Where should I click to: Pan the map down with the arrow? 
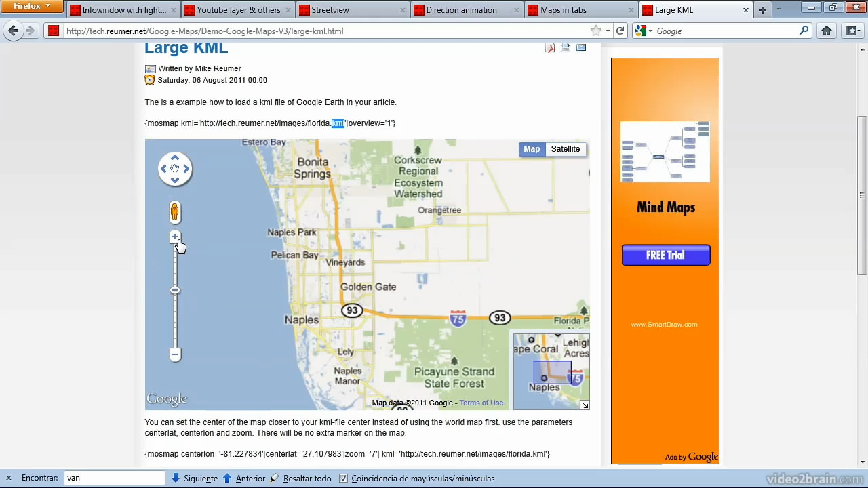pos(175,180)
